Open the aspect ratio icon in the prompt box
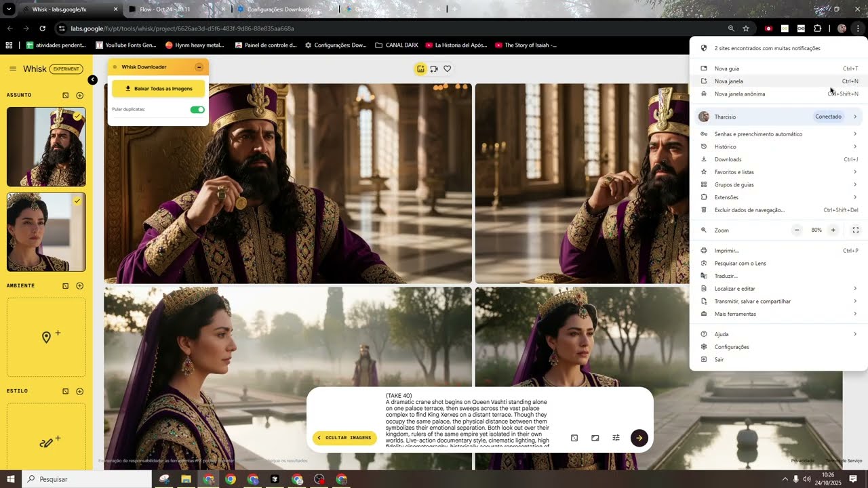868x488 pixels. [x=595, y=438]
